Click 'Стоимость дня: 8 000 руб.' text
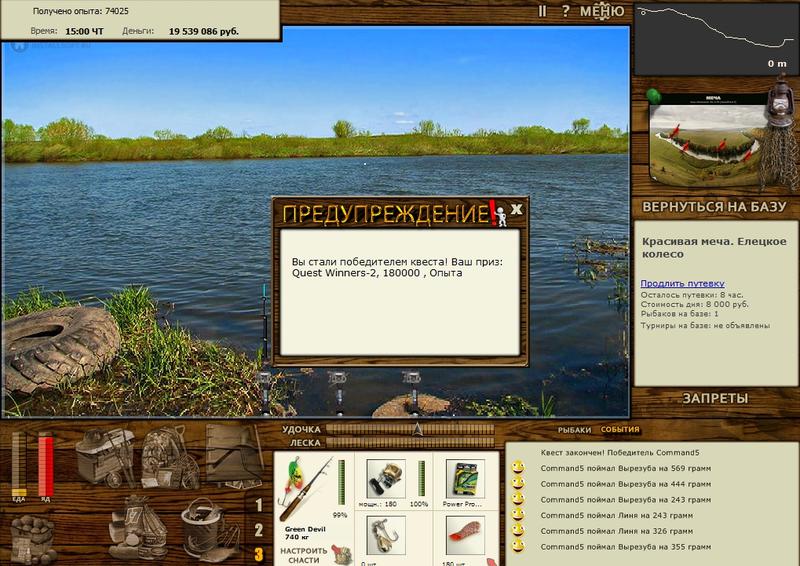Image resolution: width=800 pixels, height=566 pixels. [x=694, y=304]
